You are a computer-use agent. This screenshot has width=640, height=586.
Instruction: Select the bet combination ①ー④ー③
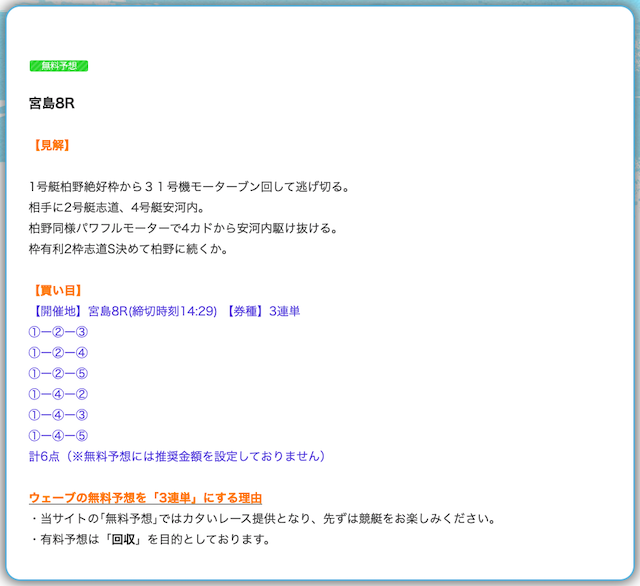pos(58,415)
